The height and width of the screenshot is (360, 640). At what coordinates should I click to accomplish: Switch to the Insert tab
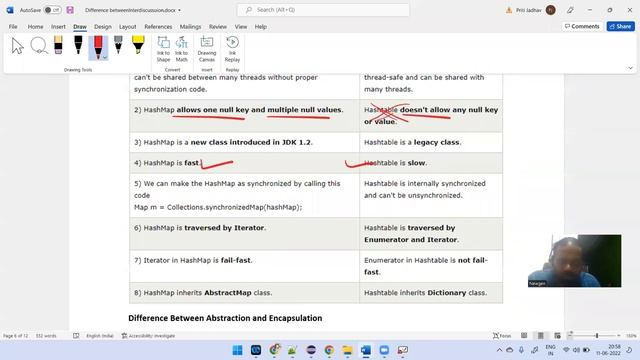pos(58,27)
